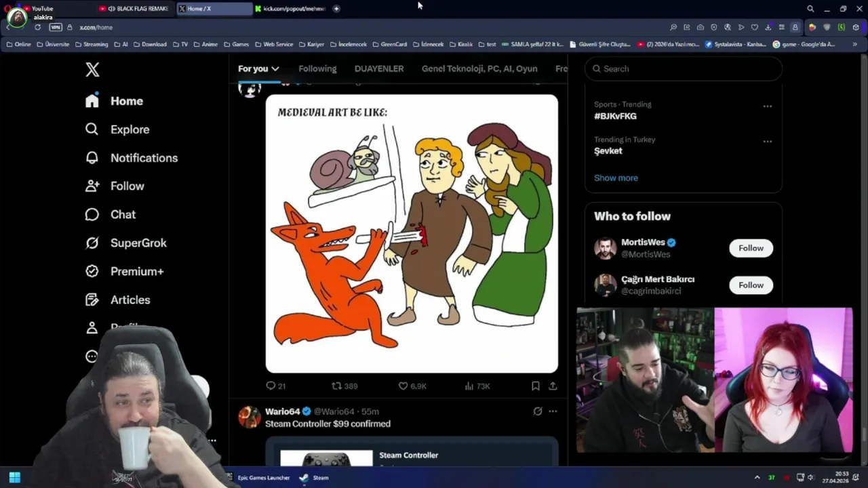Click the x.com/home address bar
The image size is (868, 488).
(x=96, y=27)
